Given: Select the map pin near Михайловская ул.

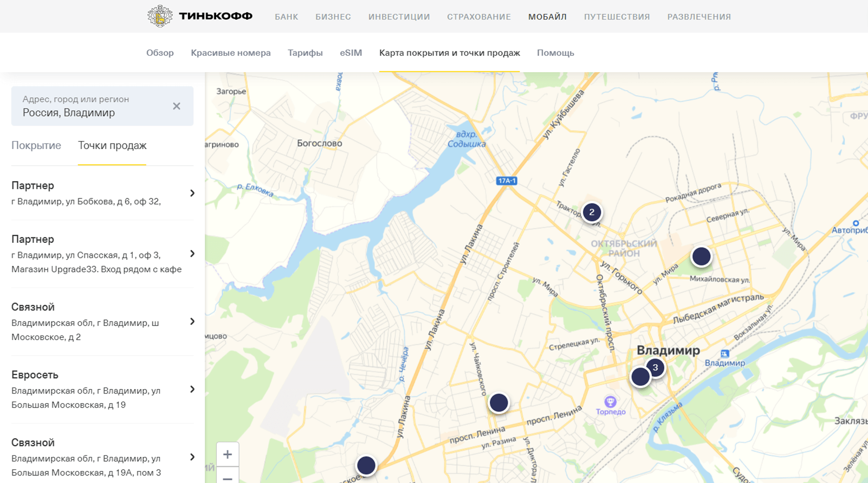Looking at the screenshot, I should 701,256.
